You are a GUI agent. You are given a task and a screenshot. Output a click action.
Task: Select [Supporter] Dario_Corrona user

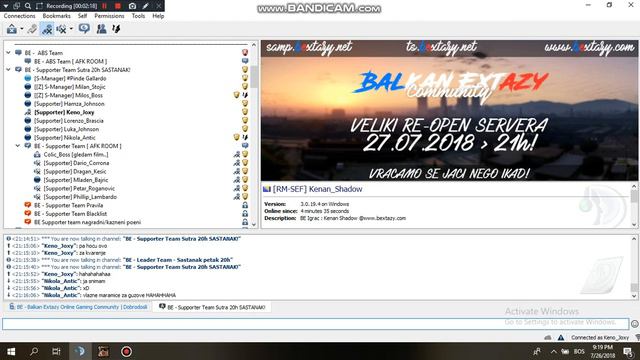[76, 163]
